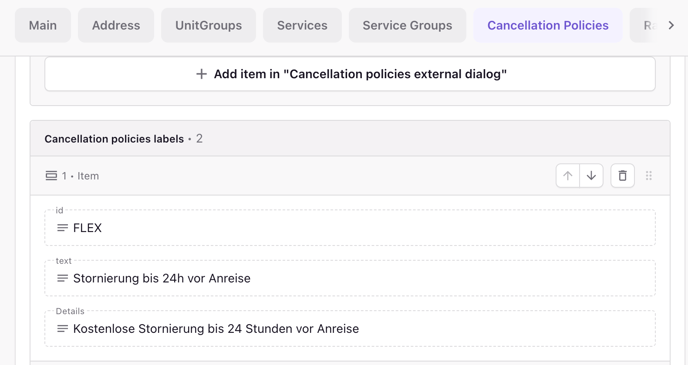The height and width of the screenshot is (365, 688).
Task: Click the plus icon in Add item button
Action: [x=201, y=74]
